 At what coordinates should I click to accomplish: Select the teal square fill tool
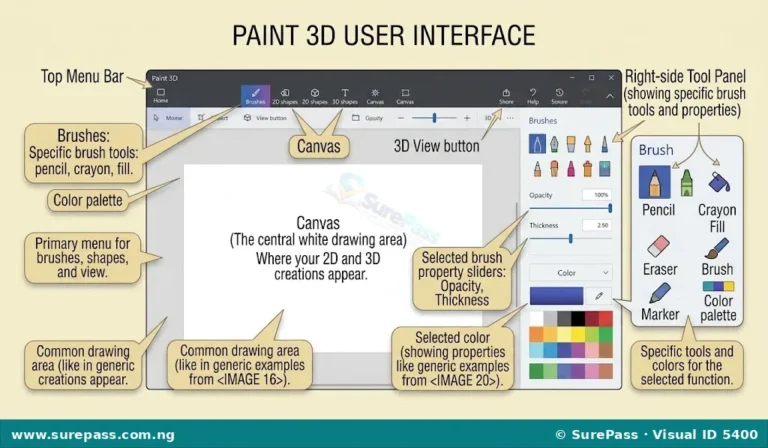click(x=604, y=169)
